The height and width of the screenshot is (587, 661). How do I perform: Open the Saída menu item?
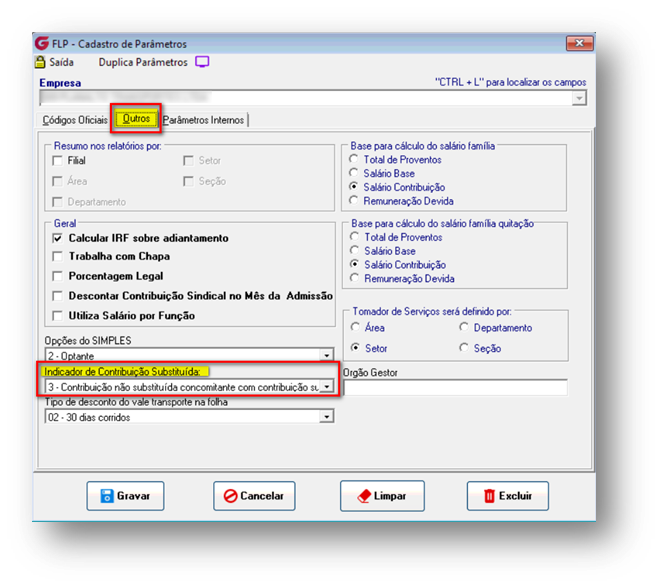(62, 62)
